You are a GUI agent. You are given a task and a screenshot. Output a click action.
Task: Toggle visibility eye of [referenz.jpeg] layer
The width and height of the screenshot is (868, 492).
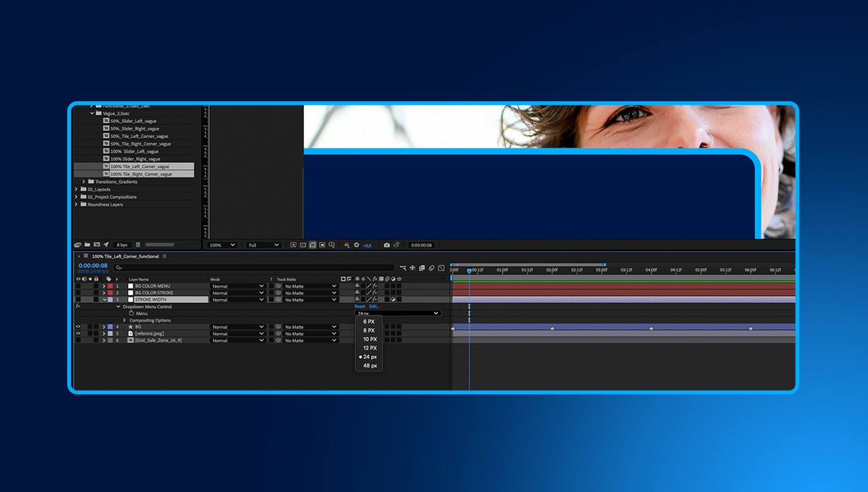pyautogui.click(x=78, y=334)
